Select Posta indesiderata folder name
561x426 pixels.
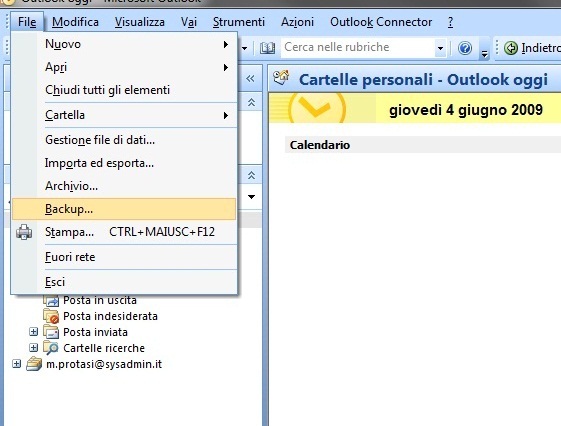click(110, 316)
